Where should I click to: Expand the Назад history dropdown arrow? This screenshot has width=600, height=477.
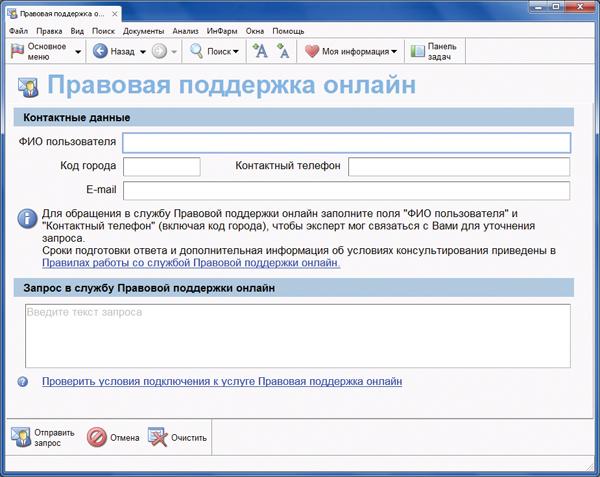pos(142,51)
